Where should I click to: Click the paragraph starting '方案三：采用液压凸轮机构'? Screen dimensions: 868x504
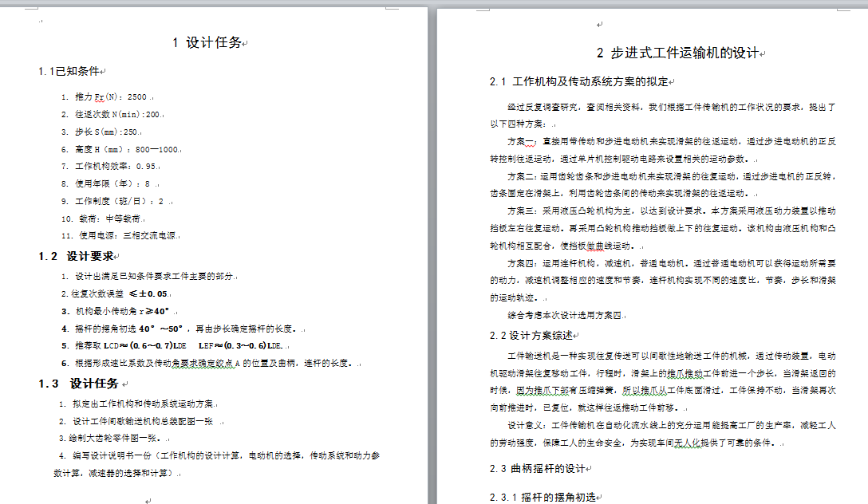672,211
